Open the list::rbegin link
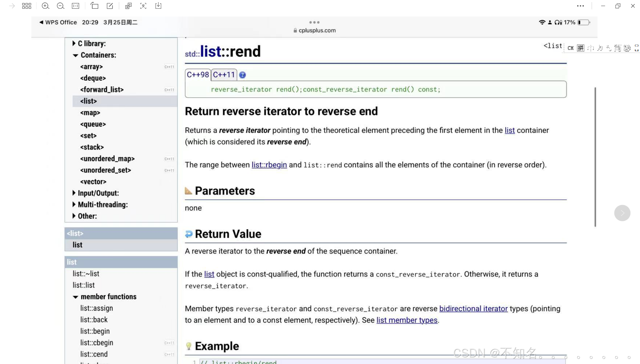This screenshot has width=640, height=364. point(269,165)
